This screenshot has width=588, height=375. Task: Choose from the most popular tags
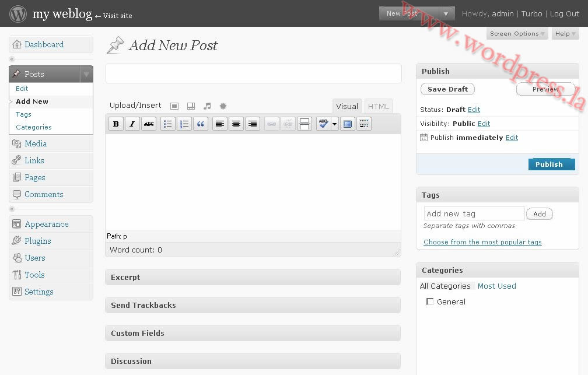482,242
